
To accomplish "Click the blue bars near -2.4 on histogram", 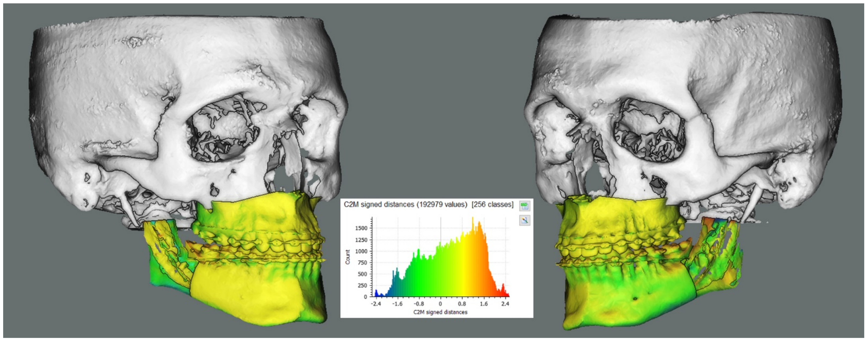I will (376, 293).
